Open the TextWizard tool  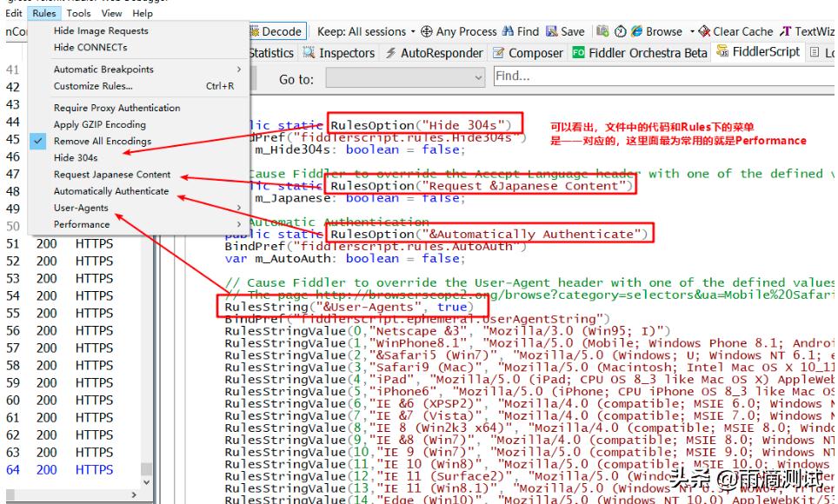(x=808, y=31)
